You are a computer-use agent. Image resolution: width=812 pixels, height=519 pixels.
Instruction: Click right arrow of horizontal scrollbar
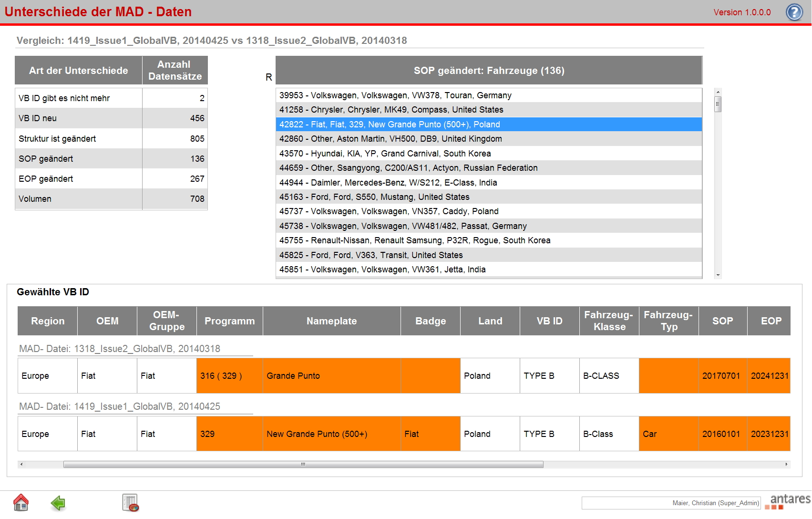[786, 464]
